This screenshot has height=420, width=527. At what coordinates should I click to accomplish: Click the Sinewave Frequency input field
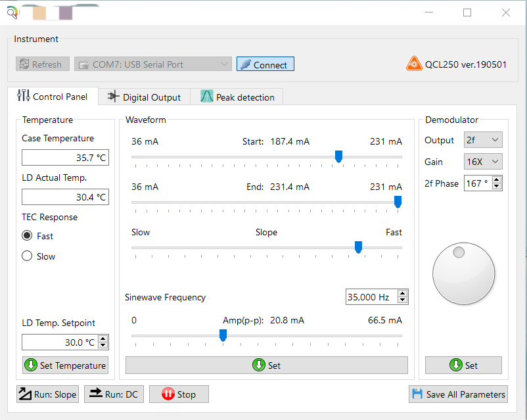[371, 297]
